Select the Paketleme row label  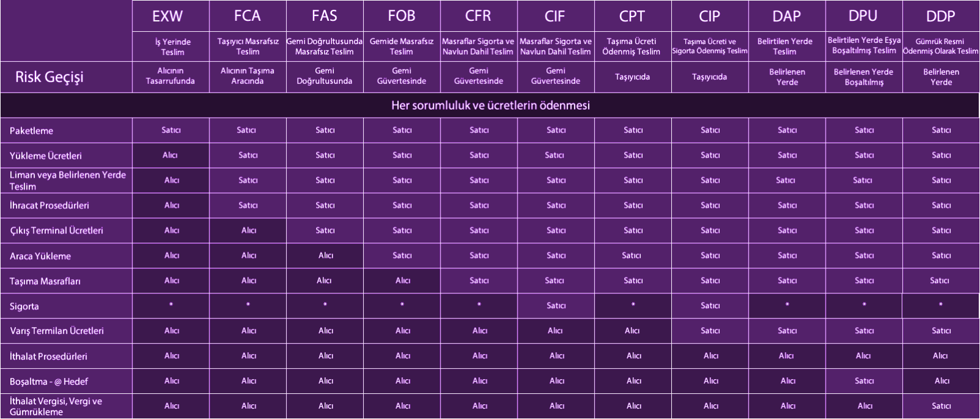tap(31, 130)
